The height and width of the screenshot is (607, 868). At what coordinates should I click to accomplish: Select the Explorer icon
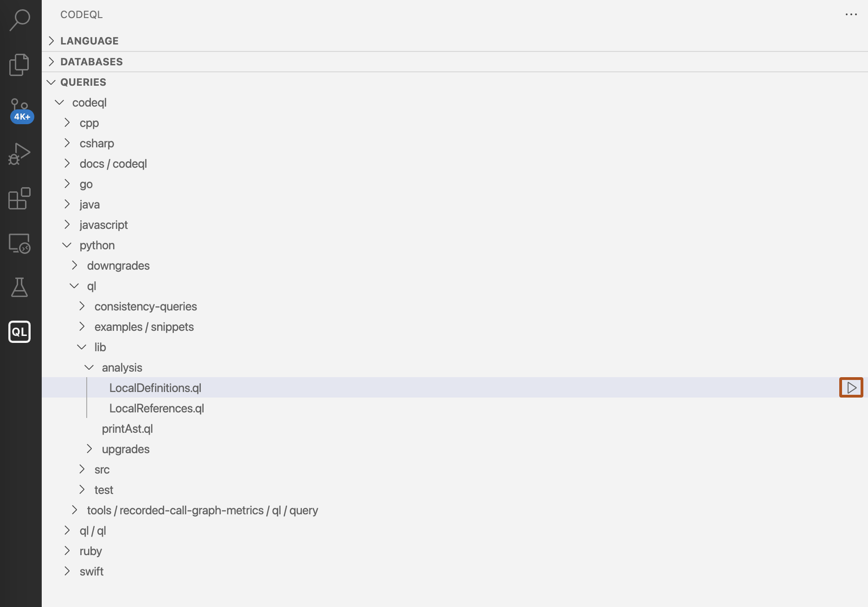click(19, 64)
